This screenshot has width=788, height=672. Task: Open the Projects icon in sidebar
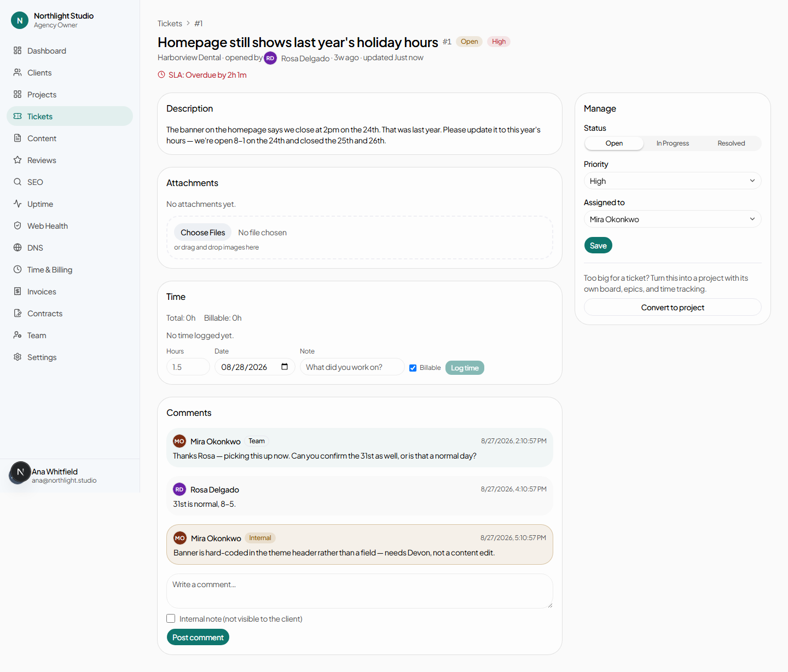tap(18, 94)
